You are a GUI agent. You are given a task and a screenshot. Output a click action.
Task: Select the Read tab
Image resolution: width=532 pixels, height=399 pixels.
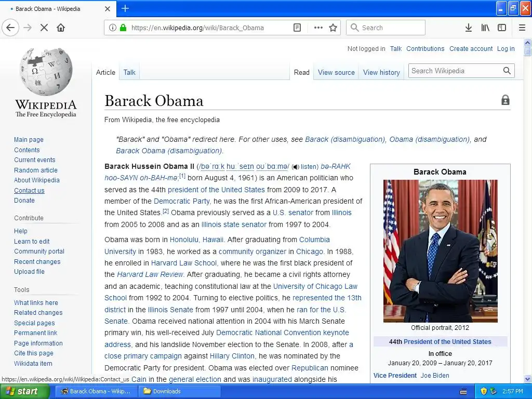[x=302, y=72]
